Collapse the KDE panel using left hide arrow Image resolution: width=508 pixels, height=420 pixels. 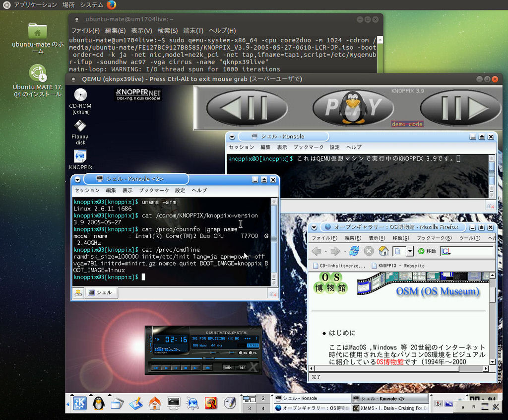coord(67,404)
